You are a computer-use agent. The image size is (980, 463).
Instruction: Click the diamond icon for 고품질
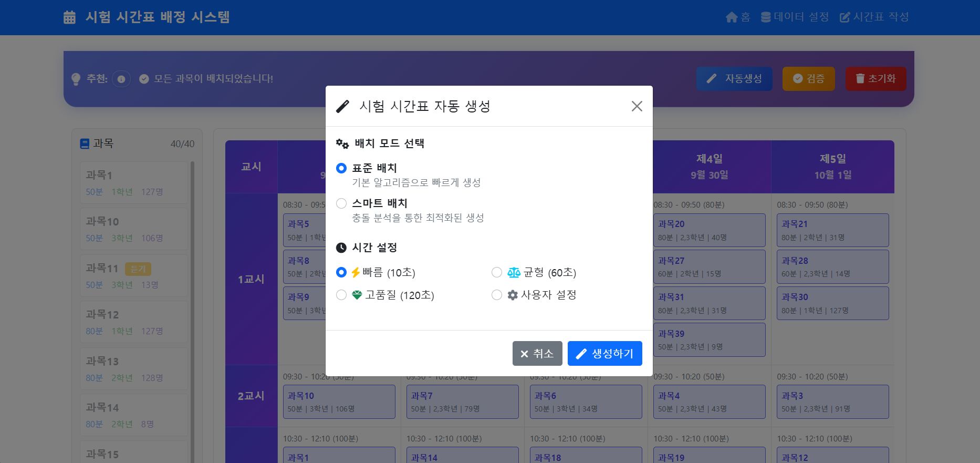point(357,295)
